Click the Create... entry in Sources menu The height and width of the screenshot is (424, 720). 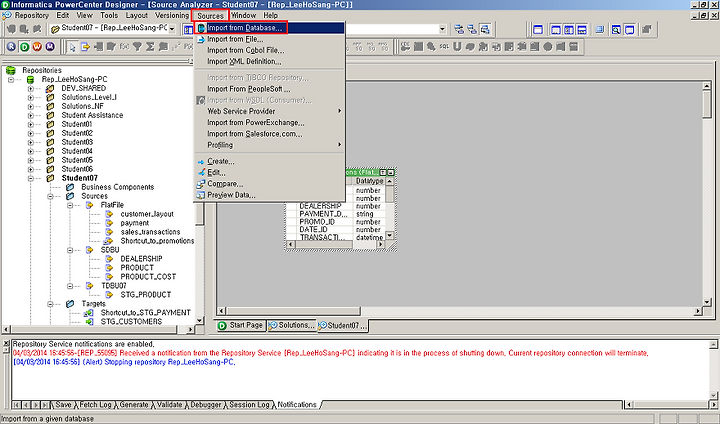(x=270, y=162)
